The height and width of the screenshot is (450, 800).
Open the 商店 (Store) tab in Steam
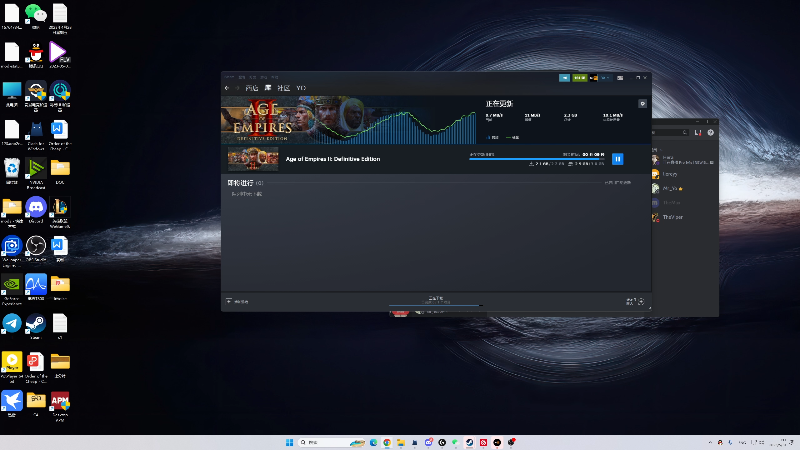click(252, 88)
